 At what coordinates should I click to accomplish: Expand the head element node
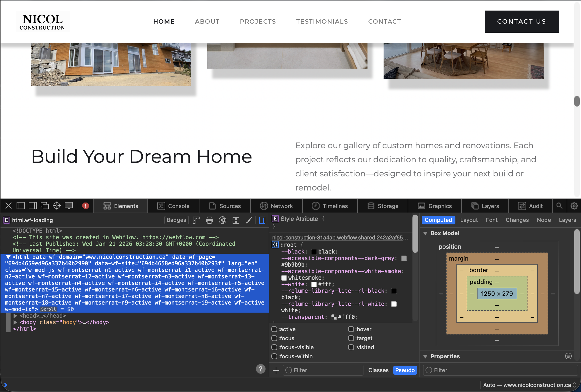pos(15,316)
